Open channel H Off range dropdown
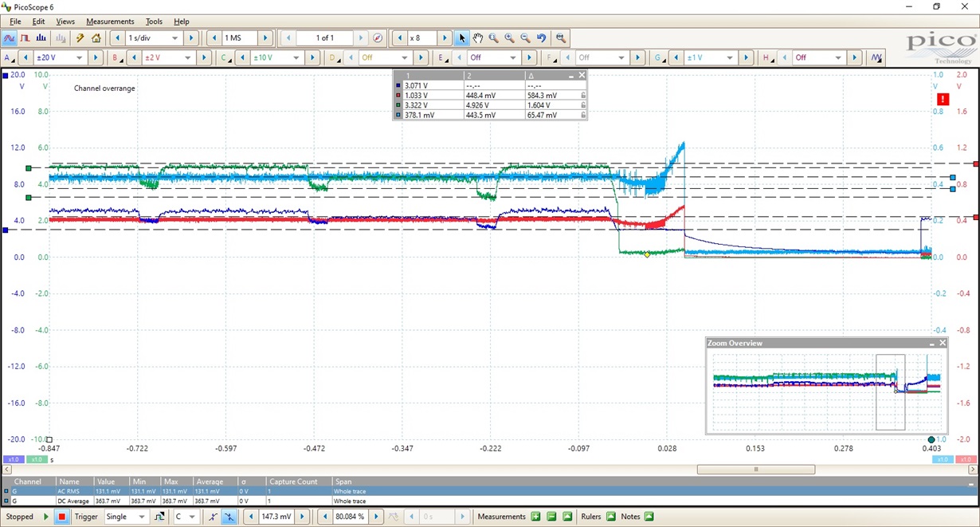This screenshot has height=527, width=980. pyautogui.click(x=838, y=57)
